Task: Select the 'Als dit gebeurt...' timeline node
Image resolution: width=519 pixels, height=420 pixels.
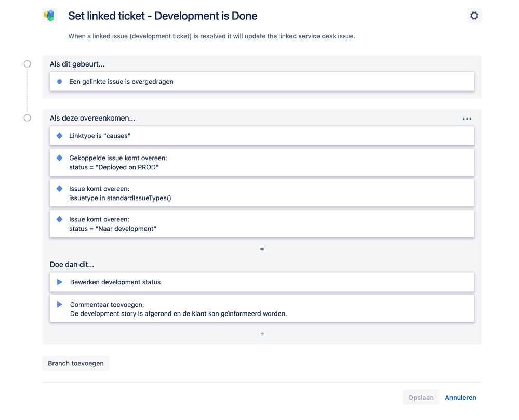Action: pos(28,64)
